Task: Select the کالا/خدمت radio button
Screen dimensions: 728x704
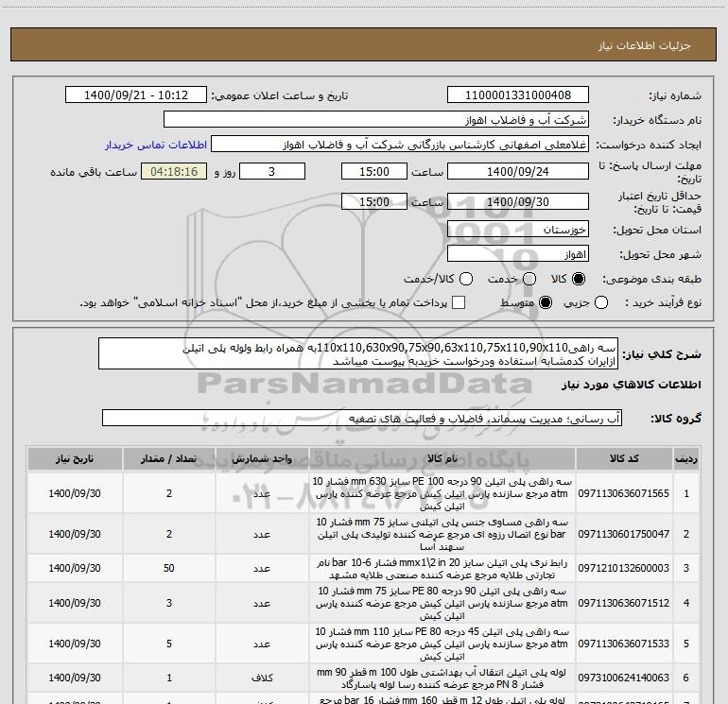Action: point(466,279)
